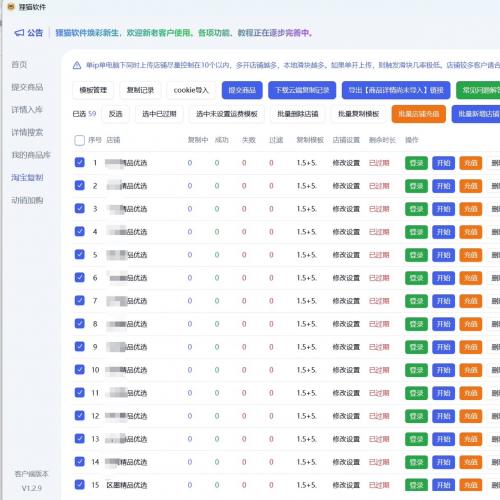Screen dimensions: 500x500
Task: Click blue 开始 button in row 15
Action: (x=443, y=485)
